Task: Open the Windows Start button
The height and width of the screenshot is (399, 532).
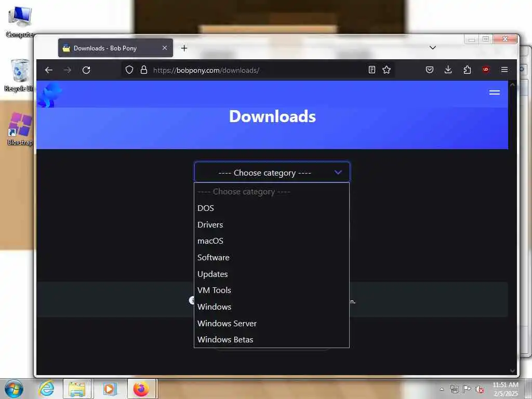Action: 14,389
